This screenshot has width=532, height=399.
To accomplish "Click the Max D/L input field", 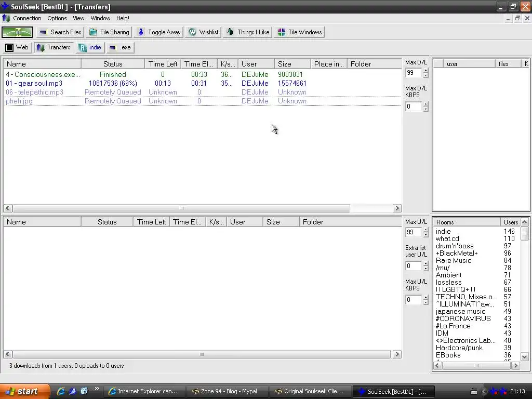I will [x=414, y=73].
